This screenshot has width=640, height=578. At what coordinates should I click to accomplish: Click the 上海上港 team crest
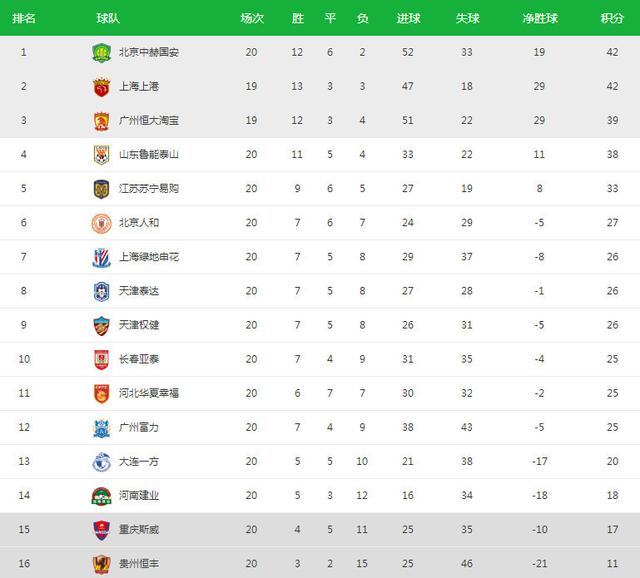click(x=101, y=87)
